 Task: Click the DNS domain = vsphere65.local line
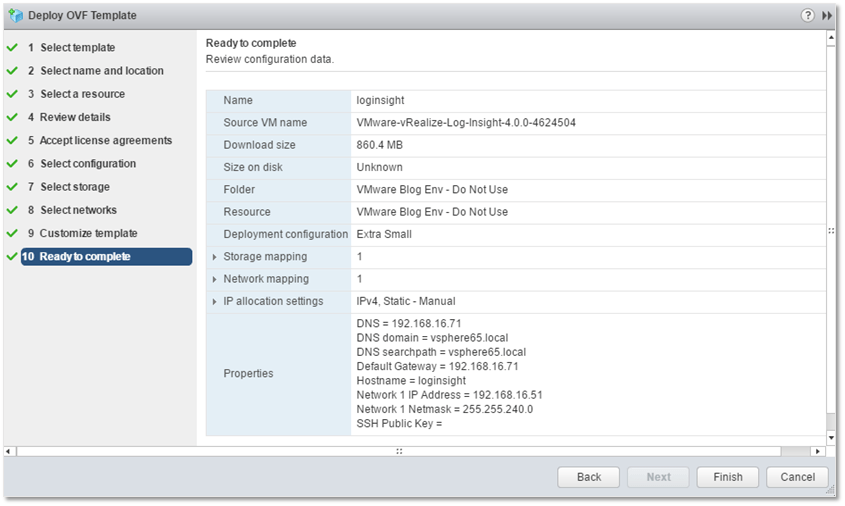point(432,338)
